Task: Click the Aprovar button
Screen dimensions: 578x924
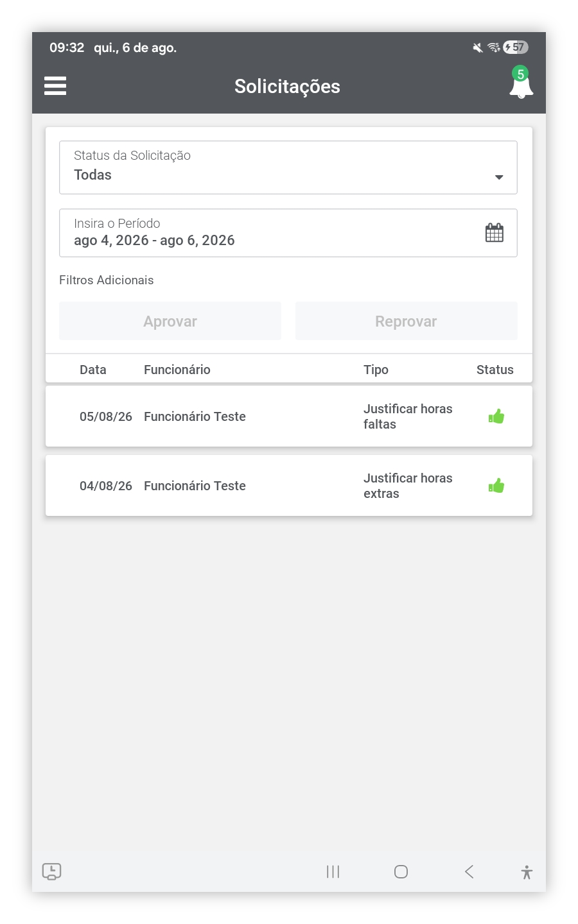Action: (x=170, y=321)
